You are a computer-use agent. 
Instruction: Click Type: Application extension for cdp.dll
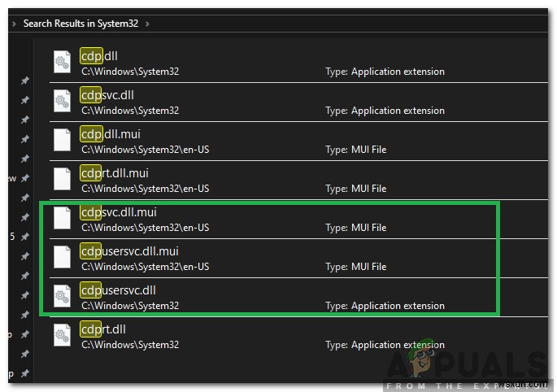[385, 72]
